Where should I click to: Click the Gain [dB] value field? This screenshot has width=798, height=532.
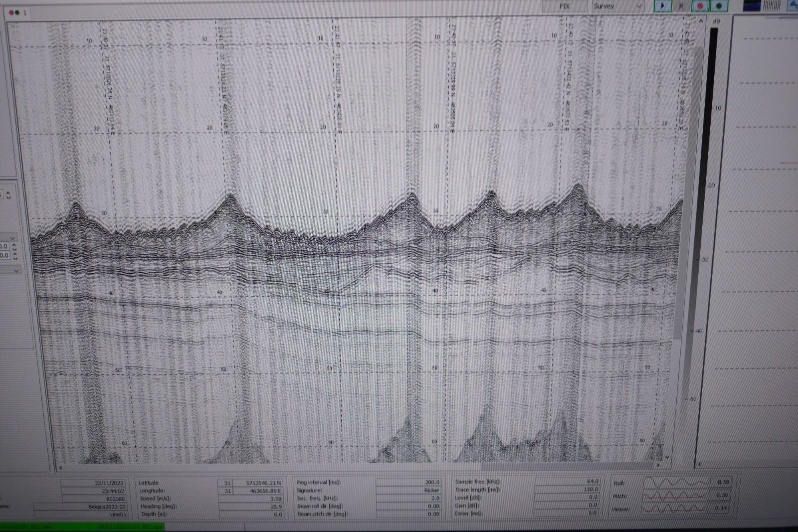(x=567, y=505)
